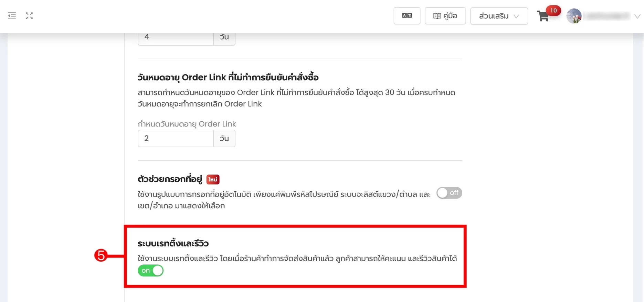Click the ใหม่ badge next to ตัวช่วยกรอกที่อยู่
This screenshot has width=644, height=302.
click(x=213, y=179)
